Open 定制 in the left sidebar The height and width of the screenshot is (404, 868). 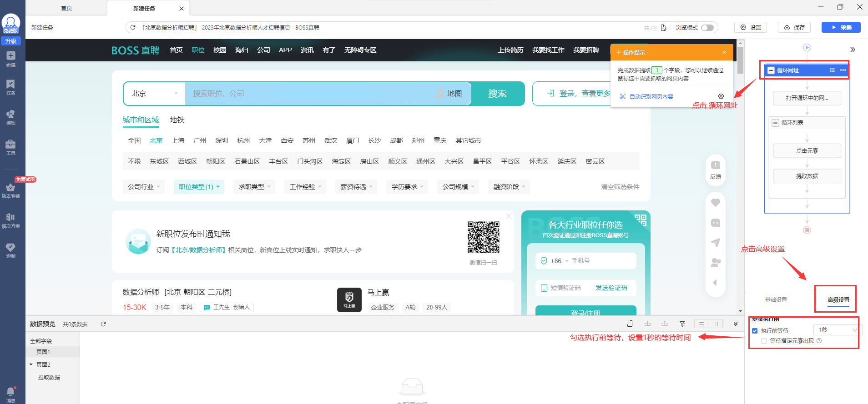pyautogui.click(x=11, y=250)
